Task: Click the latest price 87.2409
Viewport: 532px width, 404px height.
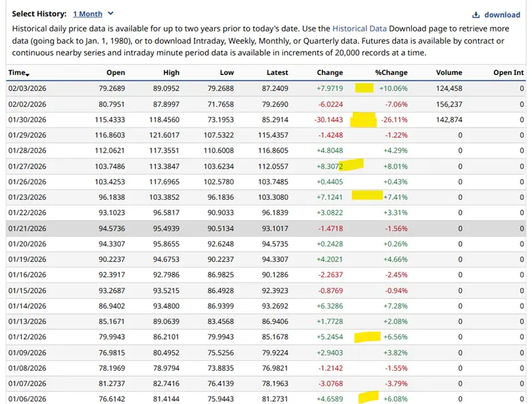Action: coord(275,89)
